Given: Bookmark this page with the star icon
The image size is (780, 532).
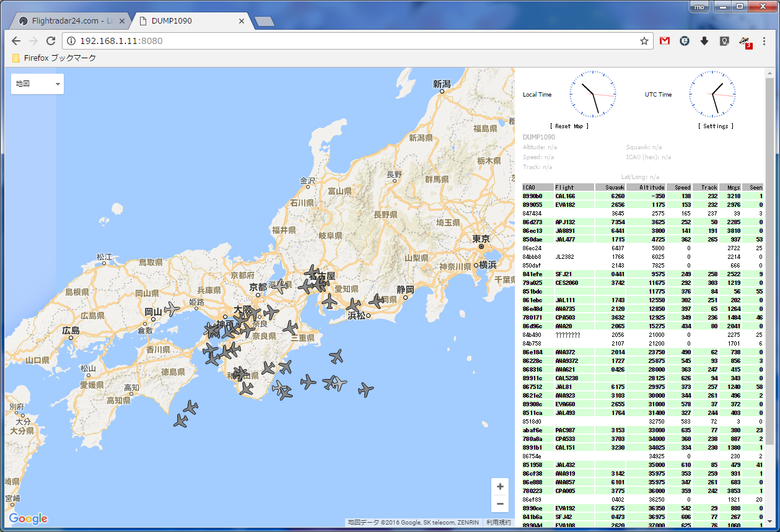Looking at the screenshot, I should click(x=644, y=41).
